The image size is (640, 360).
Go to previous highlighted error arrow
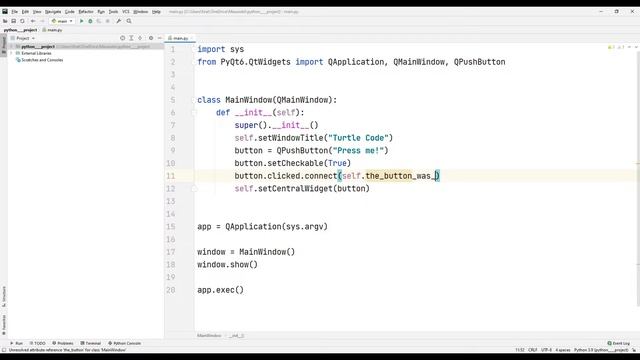[629, 47]
